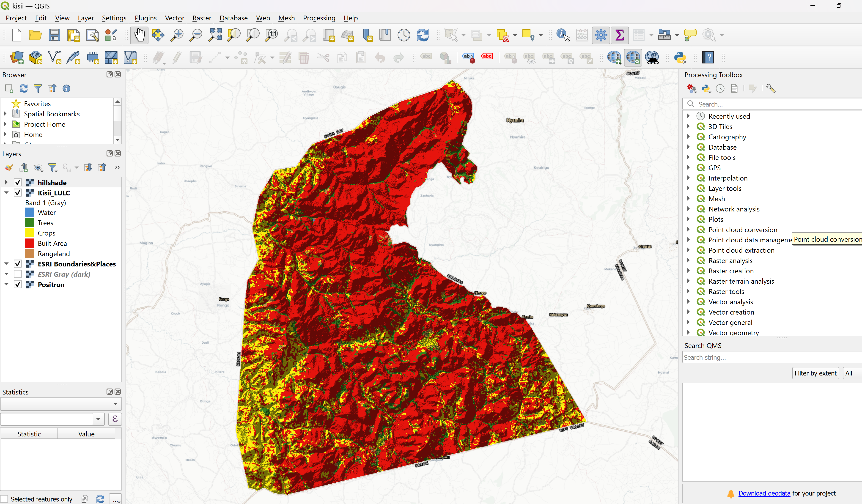The height and width of the screenshot is (504, 862).
Task: Click the New Project icon
Action: [x=16, y=35]
